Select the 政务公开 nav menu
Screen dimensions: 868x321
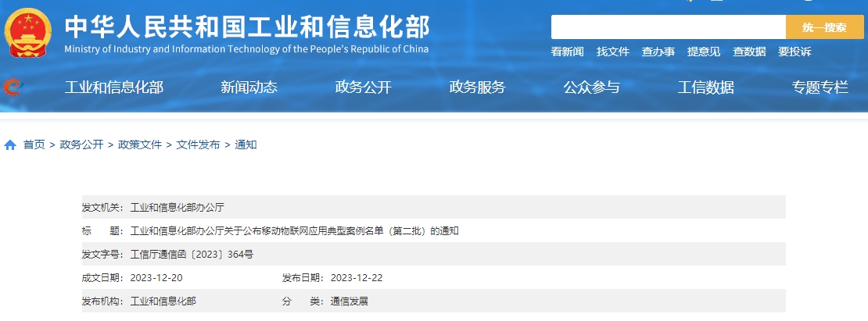point(363,87)
